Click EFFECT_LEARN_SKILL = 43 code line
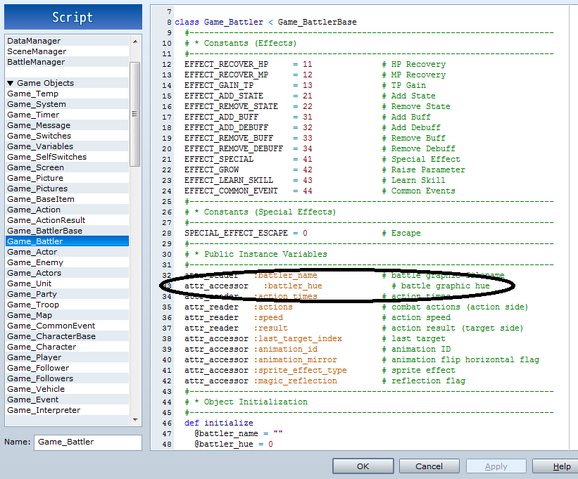Image resolution: width=578 pixels, height=479 pixels. pyautogui.click(x=248, y=181)
